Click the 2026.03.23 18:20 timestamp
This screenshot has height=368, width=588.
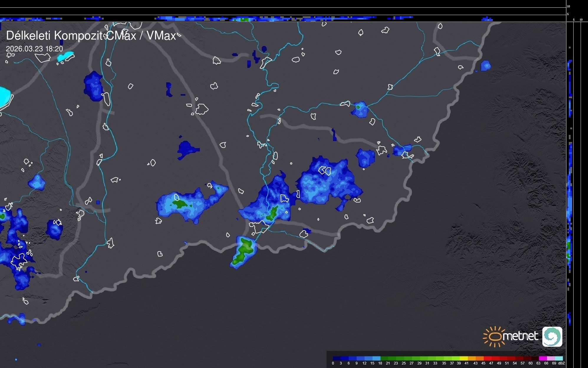point(34,49)
